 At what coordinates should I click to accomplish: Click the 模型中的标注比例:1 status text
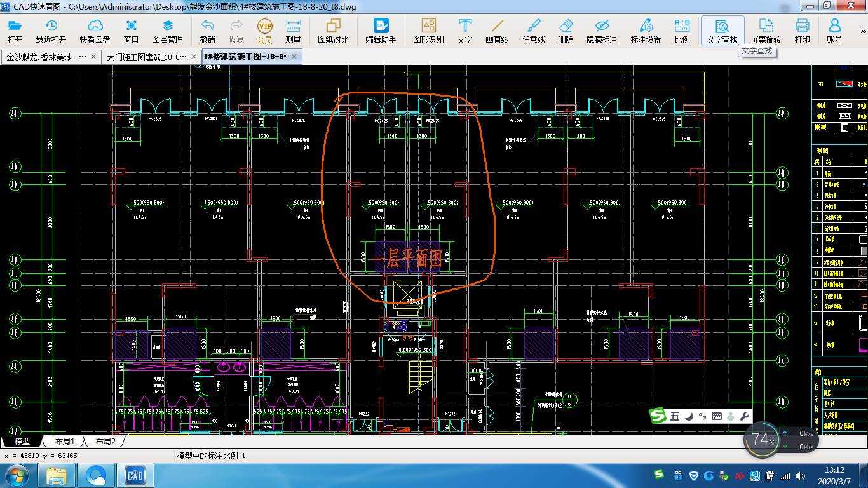(x=210, y=456)
